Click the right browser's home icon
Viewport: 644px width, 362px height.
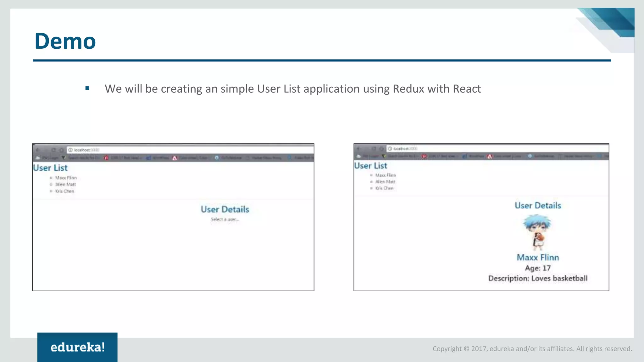[381, 148]
